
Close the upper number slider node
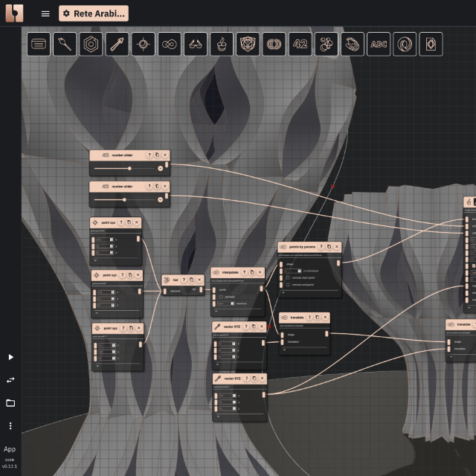(x=165, y=155)
